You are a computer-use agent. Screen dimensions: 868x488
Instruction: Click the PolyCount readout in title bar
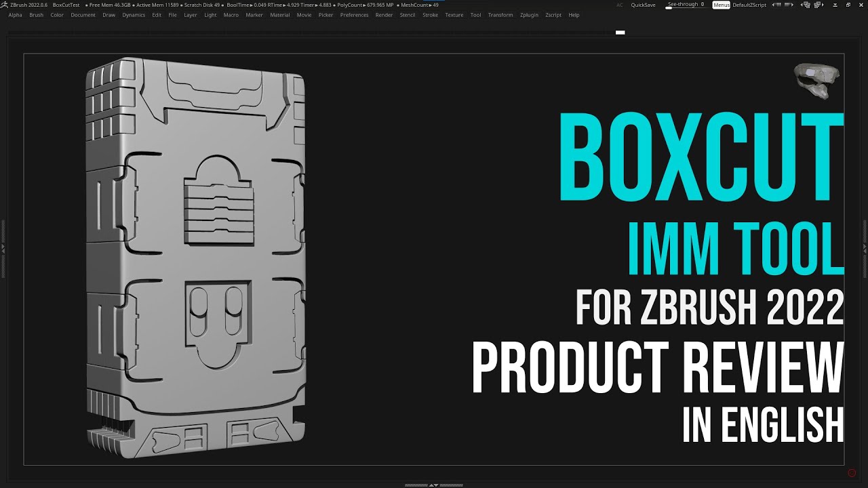(365, 5)
